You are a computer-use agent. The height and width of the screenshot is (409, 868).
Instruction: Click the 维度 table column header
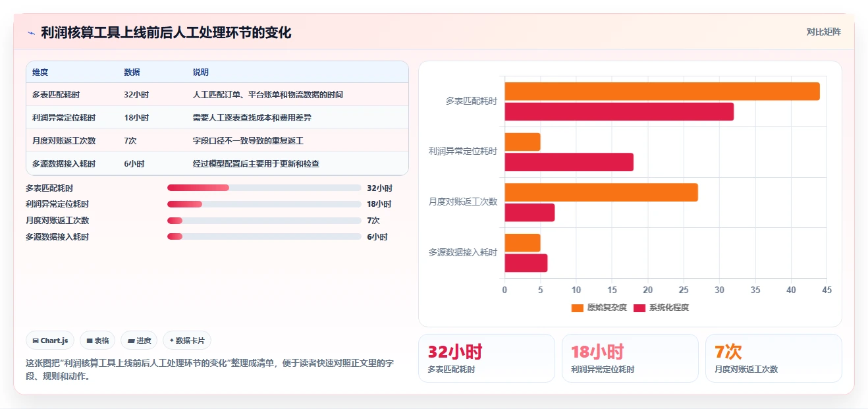40,72
